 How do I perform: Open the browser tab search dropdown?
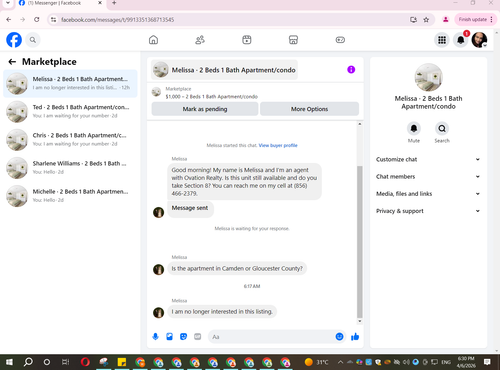(8, 3)
